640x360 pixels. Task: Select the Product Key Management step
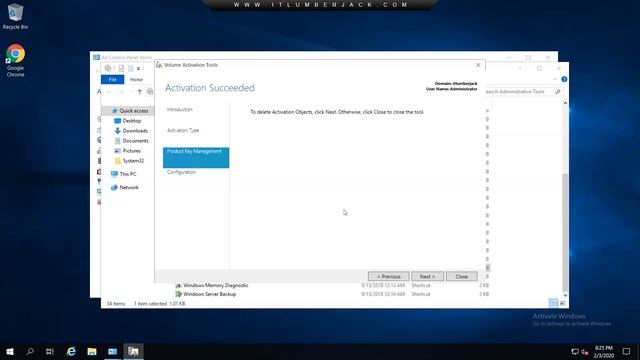click(x=196, y=158)
